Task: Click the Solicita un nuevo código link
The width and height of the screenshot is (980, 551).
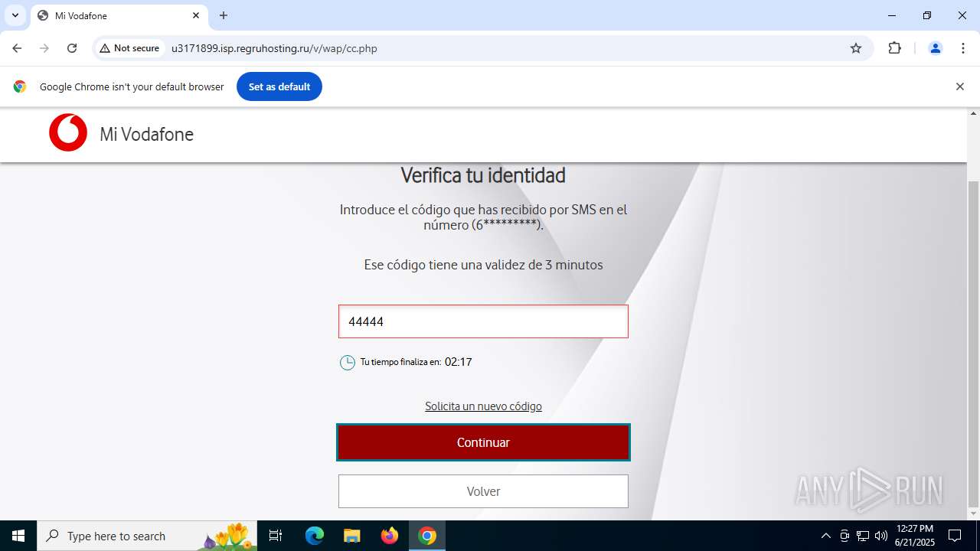Action: pos(483,406)
